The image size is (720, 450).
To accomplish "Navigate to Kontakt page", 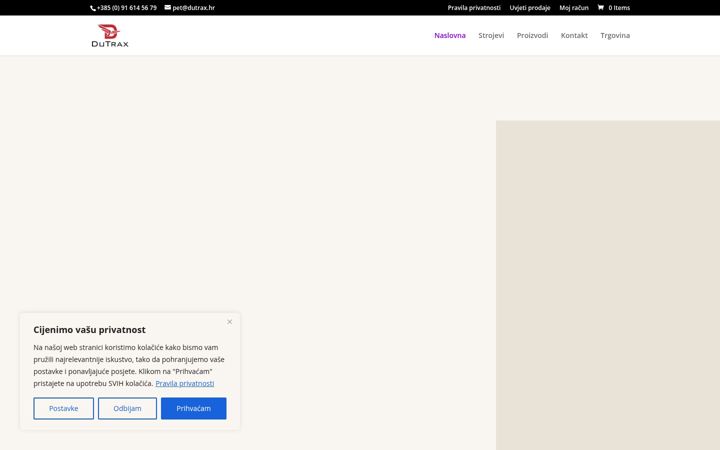I will (574, 35).
